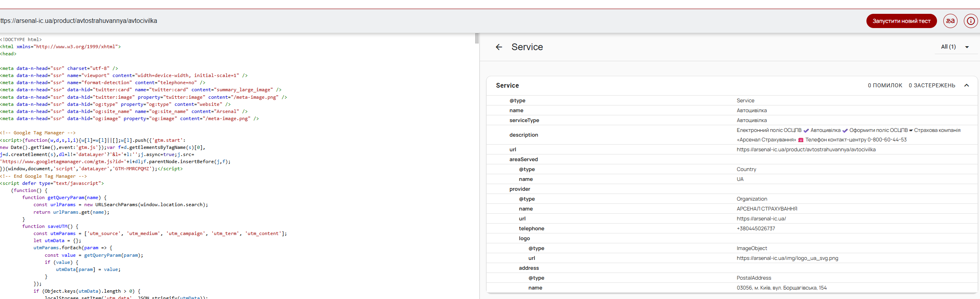Click the description text value
This screenshot has height=299, width=980.
click(849, 135)
